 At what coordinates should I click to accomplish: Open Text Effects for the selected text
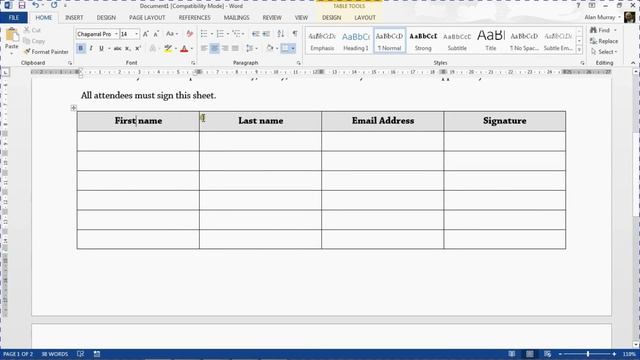(153, 49)
